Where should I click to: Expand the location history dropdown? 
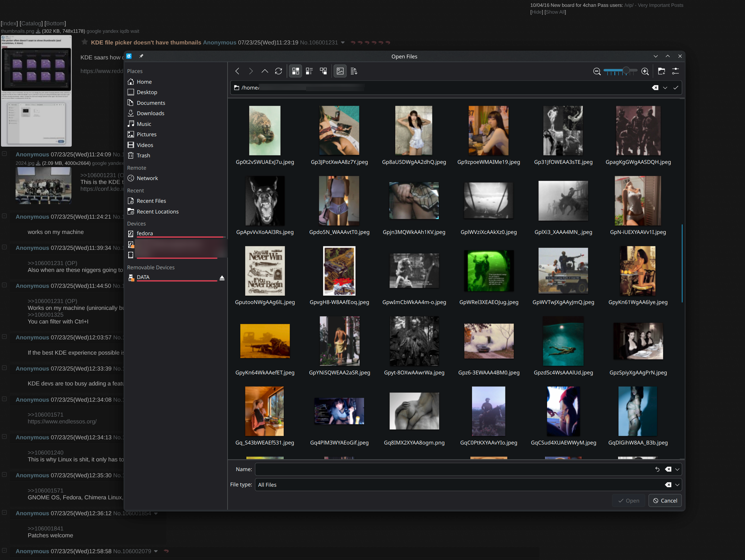(x=665, y=88)
